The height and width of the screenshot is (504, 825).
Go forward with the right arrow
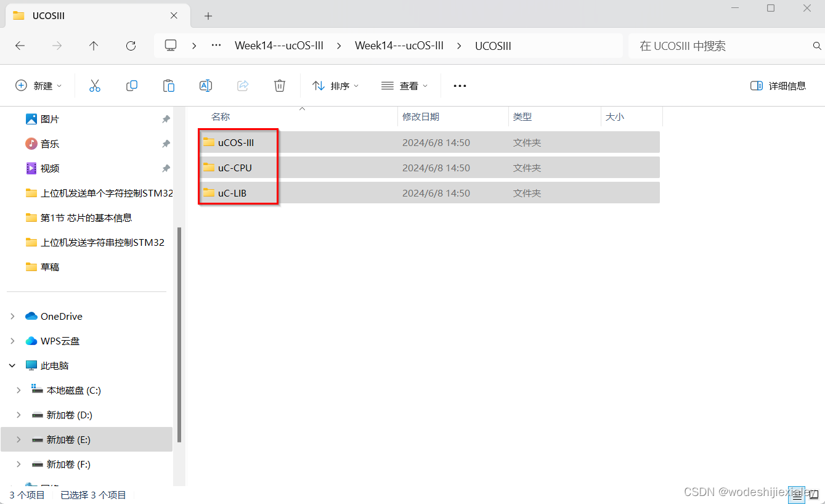[x=57, y=46]
